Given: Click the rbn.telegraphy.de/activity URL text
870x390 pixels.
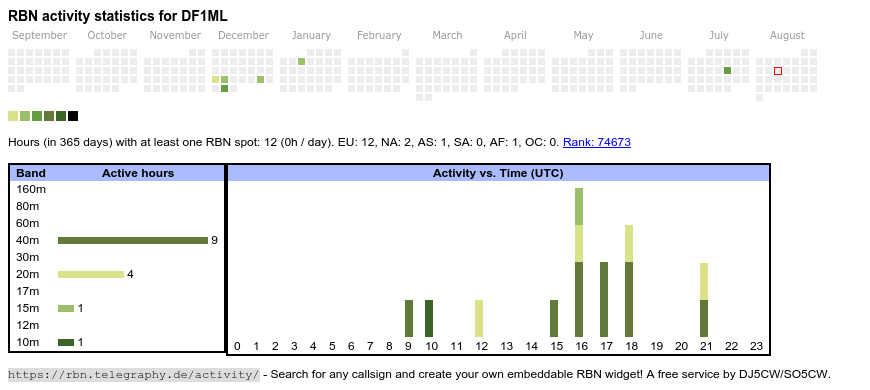Looking at the screenshot, I should click(134, 374).
